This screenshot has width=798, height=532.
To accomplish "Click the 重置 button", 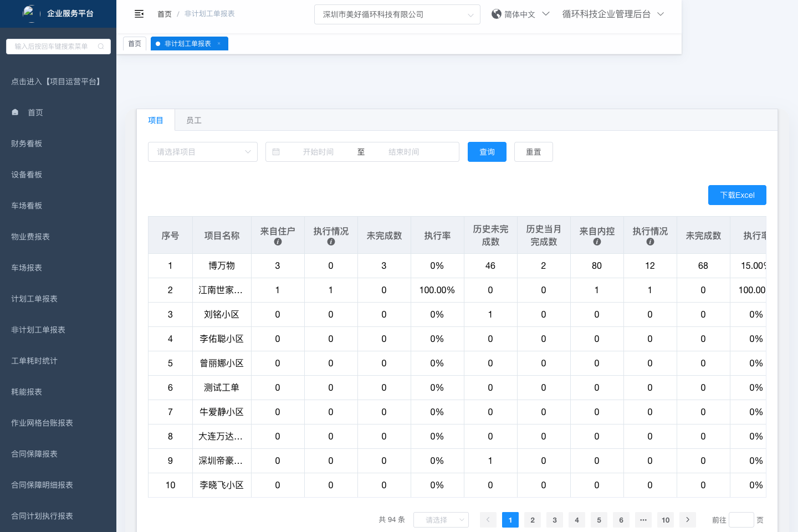I will [533, 152].
